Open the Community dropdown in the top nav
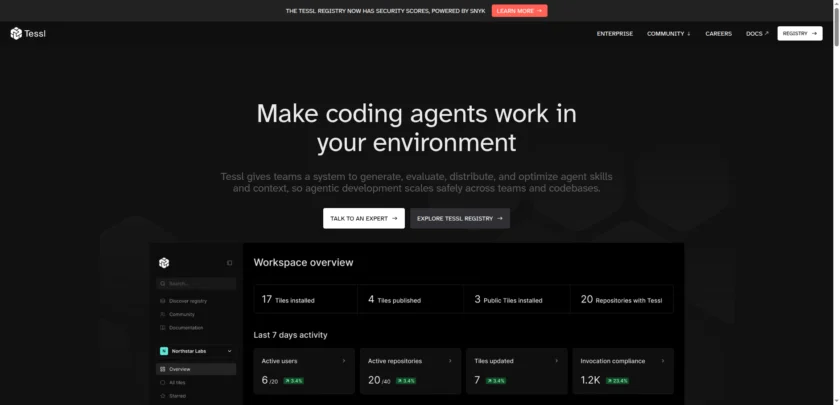840x405 pixels. point(668,33)
